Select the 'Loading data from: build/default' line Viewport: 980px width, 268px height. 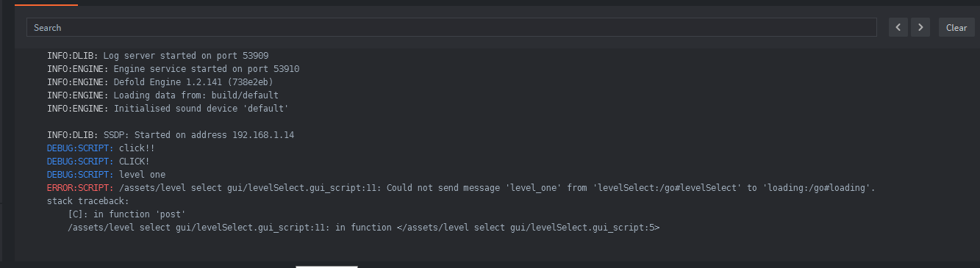[162, 95]
